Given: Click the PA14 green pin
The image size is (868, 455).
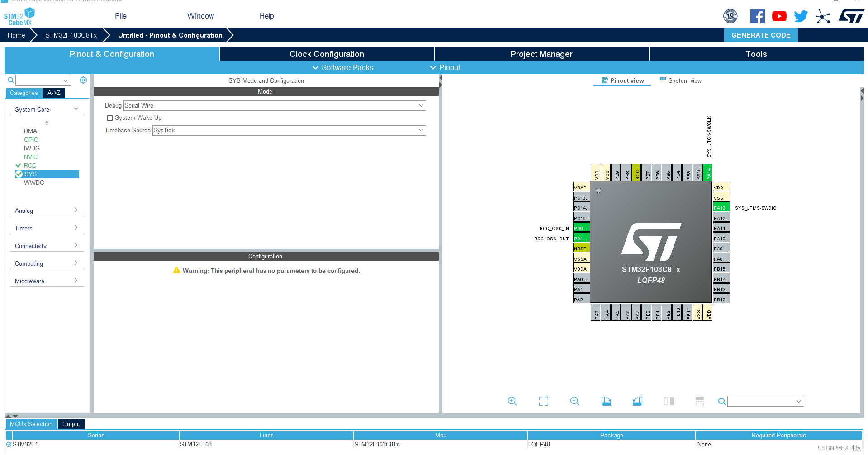Looking at the screenshot, I should [708, 173].
